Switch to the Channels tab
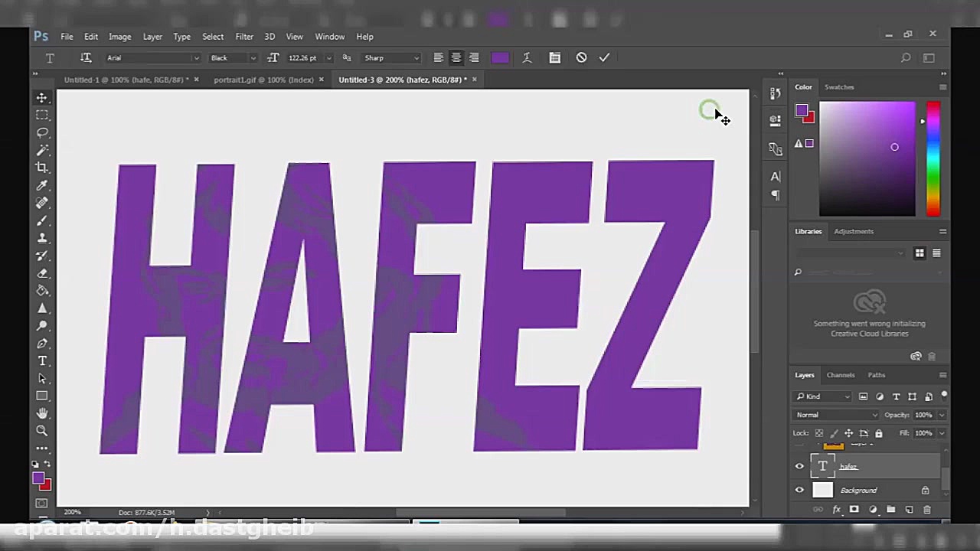 [x=840, y=375]
